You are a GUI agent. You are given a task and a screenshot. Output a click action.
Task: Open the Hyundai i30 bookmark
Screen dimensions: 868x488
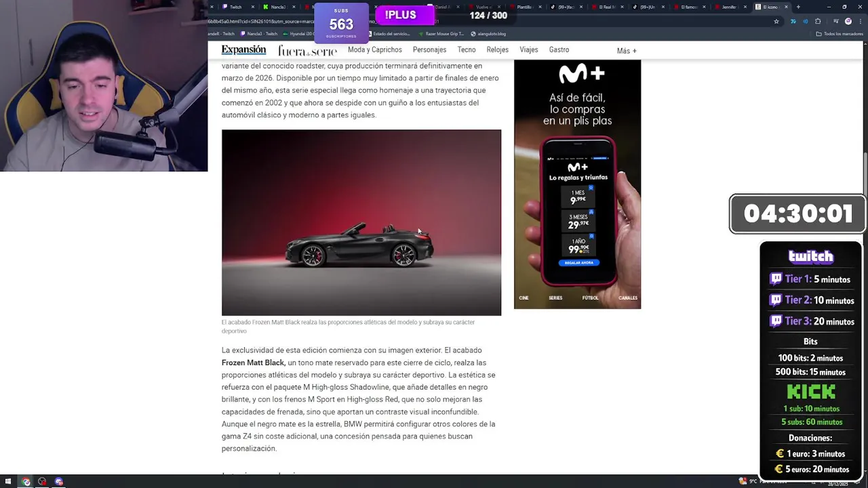point(298,34)
